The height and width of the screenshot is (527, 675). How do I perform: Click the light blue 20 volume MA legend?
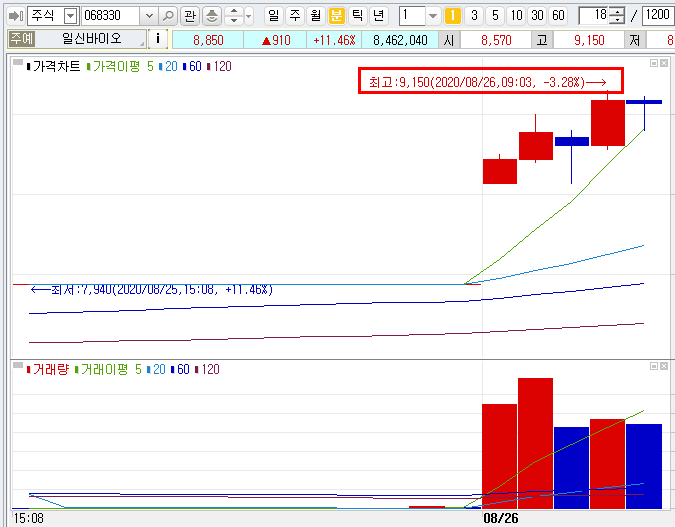[x=156, y=369]
